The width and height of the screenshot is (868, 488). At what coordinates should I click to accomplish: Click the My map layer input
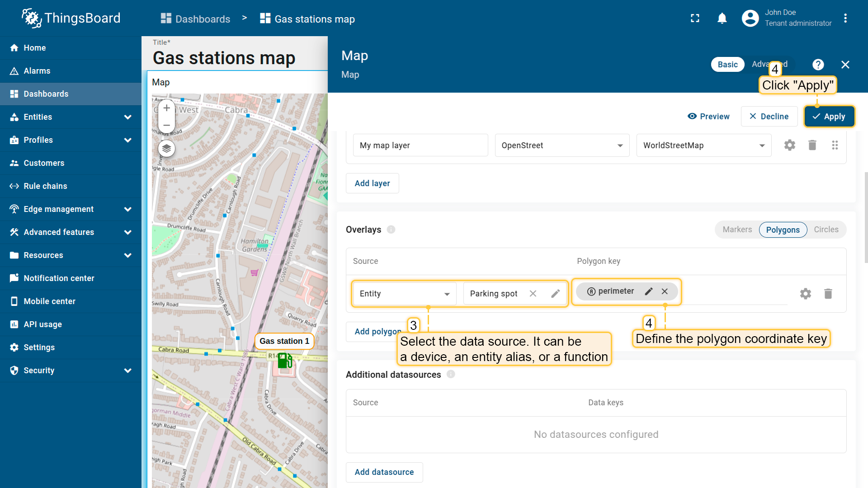point(420,145)
